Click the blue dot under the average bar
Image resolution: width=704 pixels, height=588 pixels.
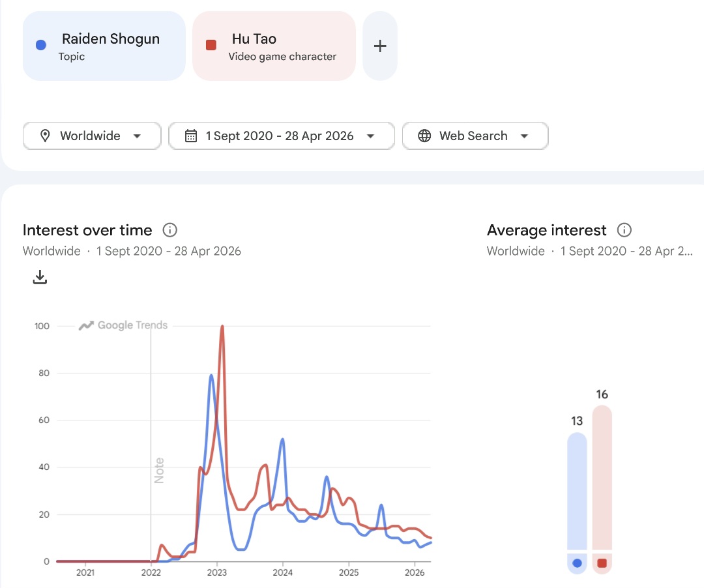[x=578, y=563]
